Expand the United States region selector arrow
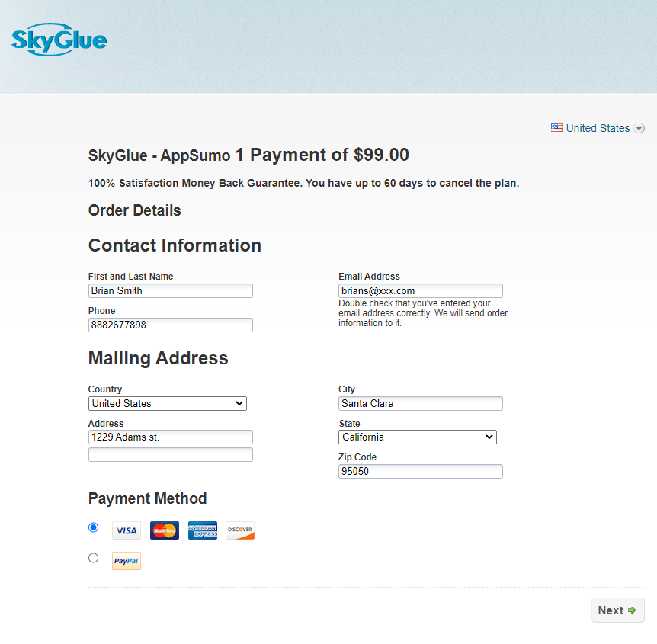This screenshot has width=657, height=644. point(639,128)
